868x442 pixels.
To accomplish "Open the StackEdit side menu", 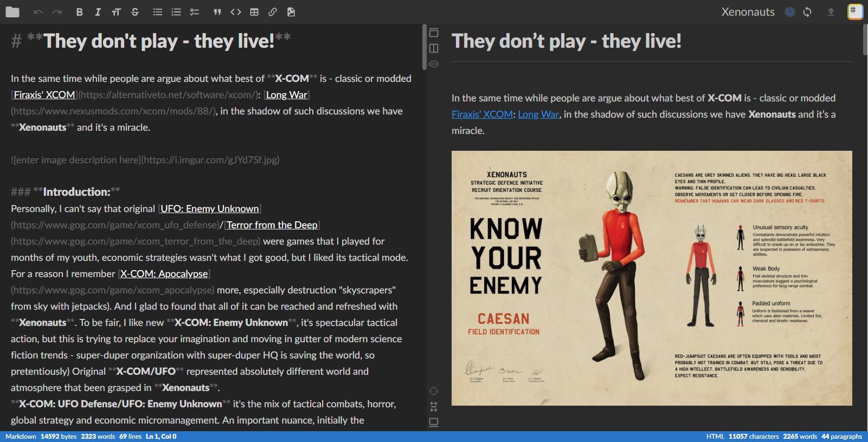I will point(855,11).
